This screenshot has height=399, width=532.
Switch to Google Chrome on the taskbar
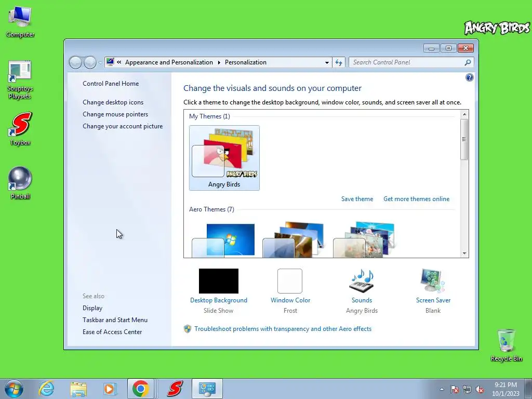click(x=141, y=389)
